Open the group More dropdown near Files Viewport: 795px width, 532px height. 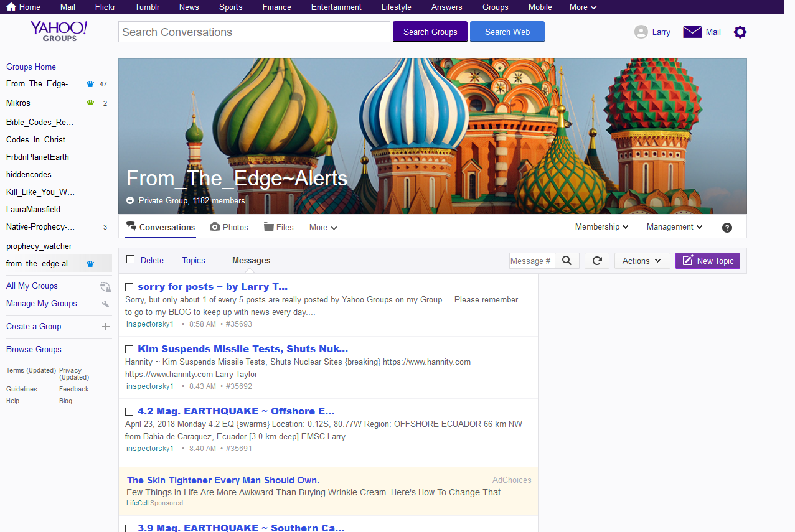click(323, 228)
